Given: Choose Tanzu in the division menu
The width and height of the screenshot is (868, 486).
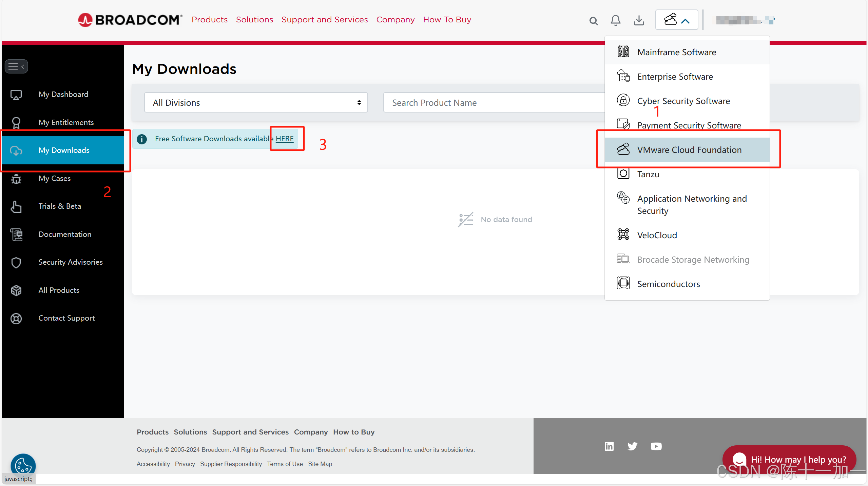Looking at the screenshot, I should coord(648,174).
